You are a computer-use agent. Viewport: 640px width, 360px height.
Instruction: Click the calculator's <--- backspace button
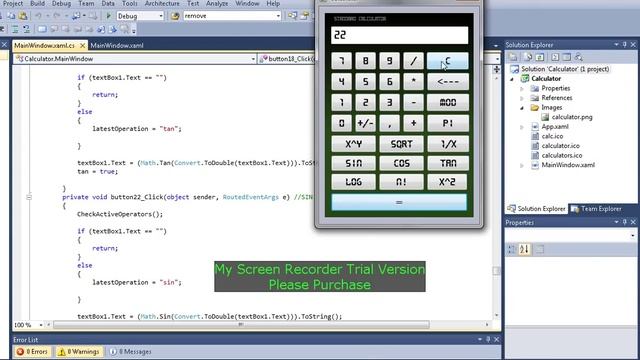point(448,82)
